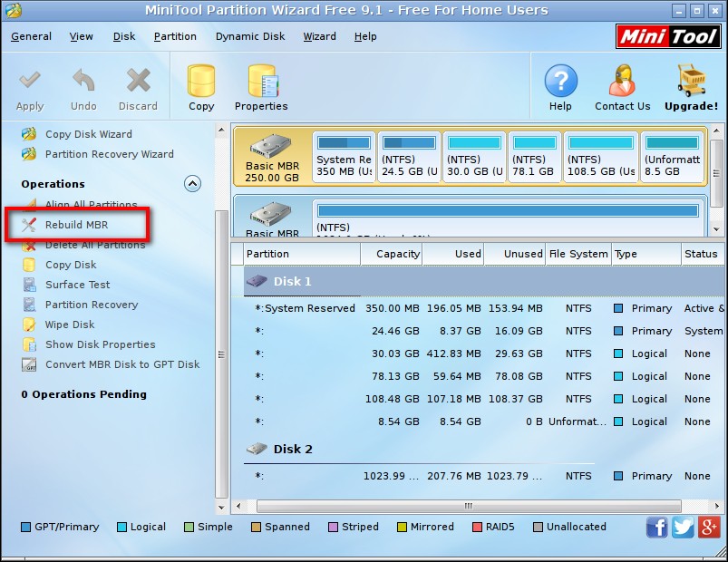The width and height of the screenshot is (728, 562).
Task: Collapse the Operations section chevron
Action: click(x=192, y=184)
